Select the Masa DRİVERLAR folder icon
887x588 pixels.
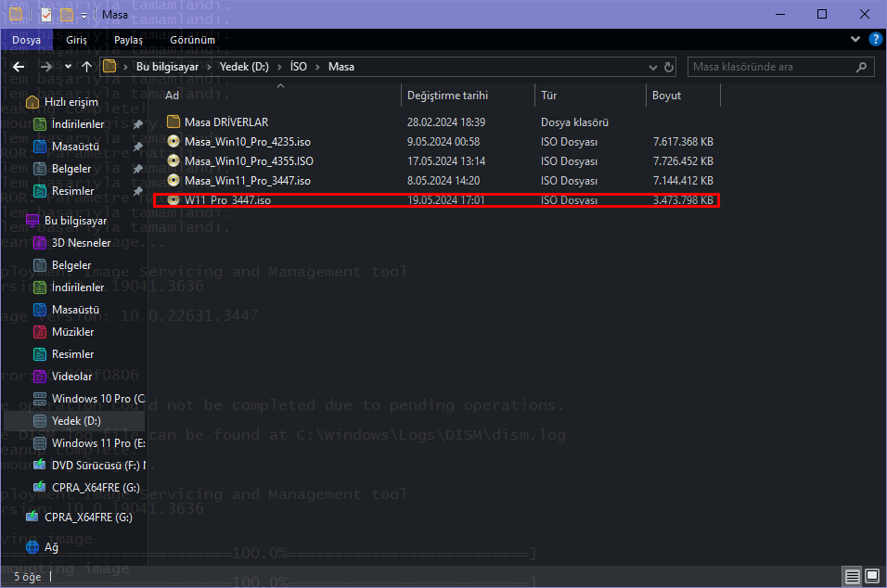tap(174, 121)
